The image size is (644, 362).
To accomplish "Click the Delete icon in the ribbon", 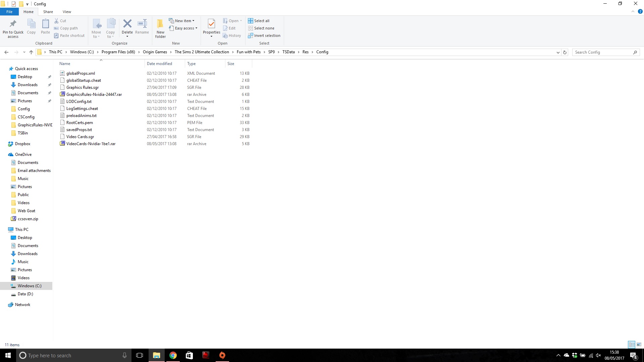I will coord(127,24).
